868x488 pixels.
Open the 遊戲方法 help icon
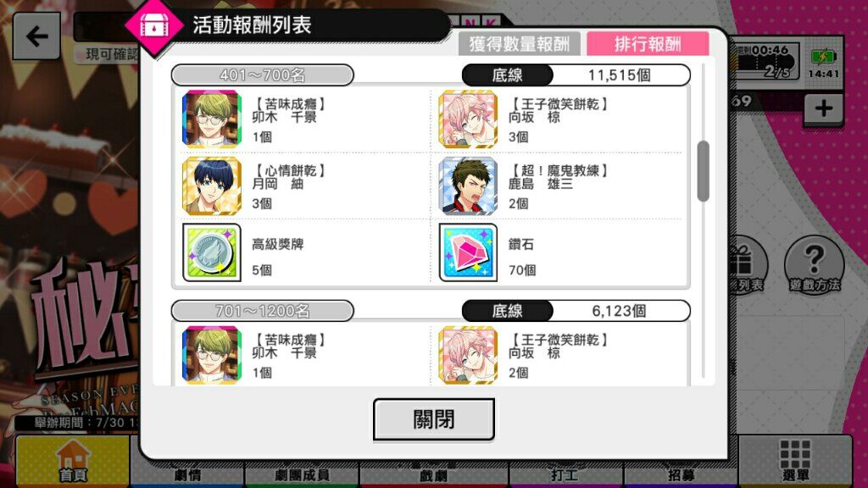click(815, 264)
